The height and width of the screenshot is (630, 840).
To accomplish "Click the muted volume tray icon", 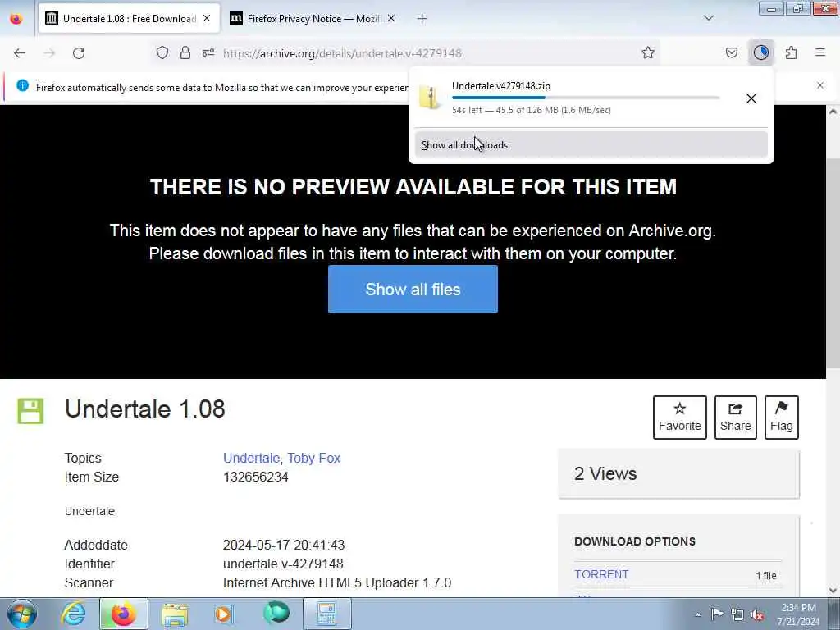I will point(757,614).
